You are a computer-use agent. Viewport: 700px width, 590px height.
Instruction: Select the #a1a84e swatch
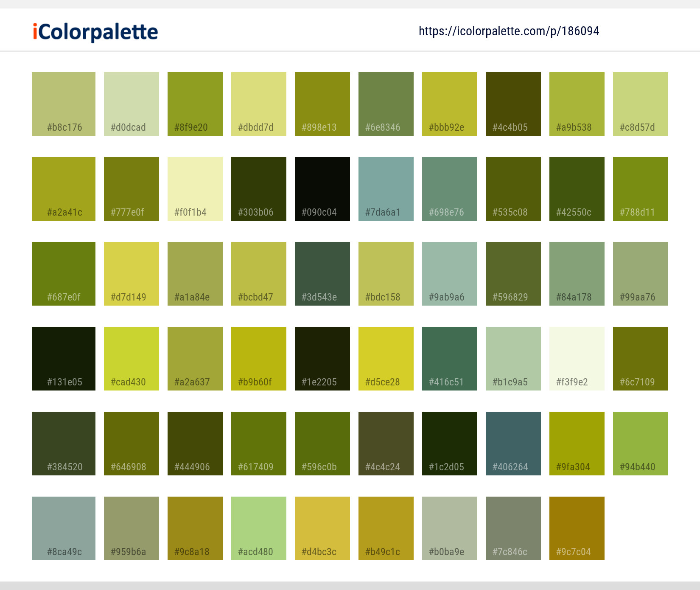(x=195, y=274)
